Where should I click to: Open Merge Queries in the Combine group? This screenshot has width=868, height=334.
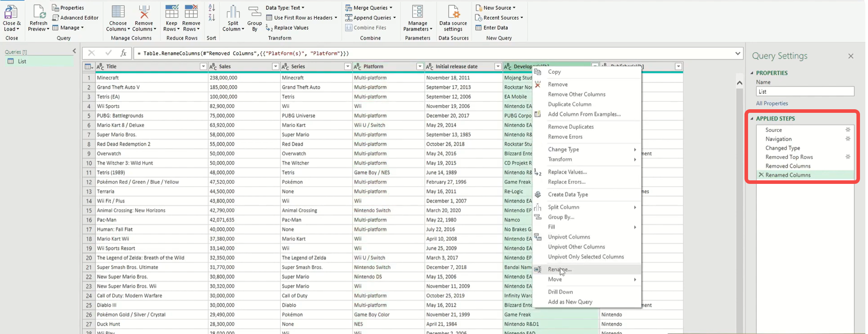369,8
